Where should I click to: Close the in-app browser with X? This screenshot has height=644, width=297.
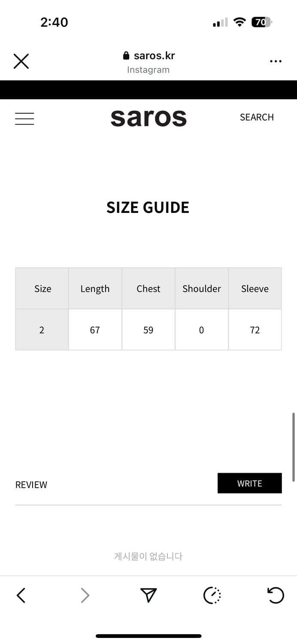click(21, 61)
